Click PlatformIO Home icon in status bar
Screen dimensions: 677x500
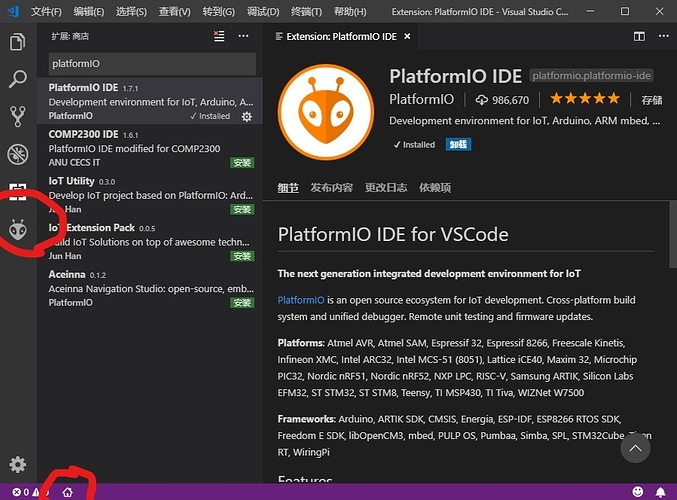point(67,492)
